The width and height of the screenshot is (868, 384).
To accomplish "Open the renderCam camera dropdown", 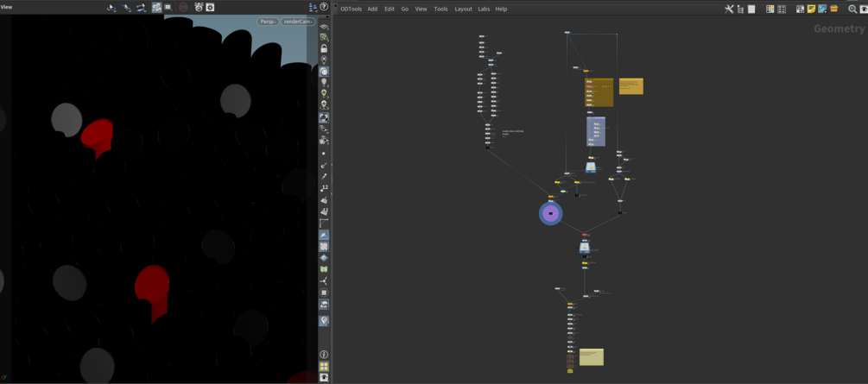I will pos(298,22).
